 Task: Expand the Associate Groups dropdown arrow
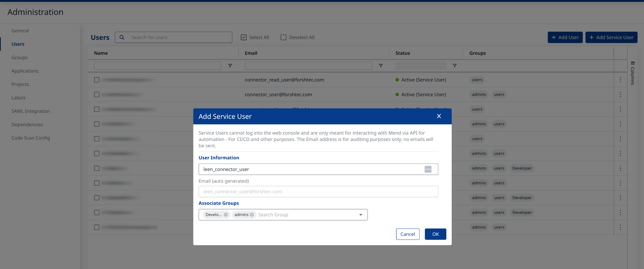[361, 215]
